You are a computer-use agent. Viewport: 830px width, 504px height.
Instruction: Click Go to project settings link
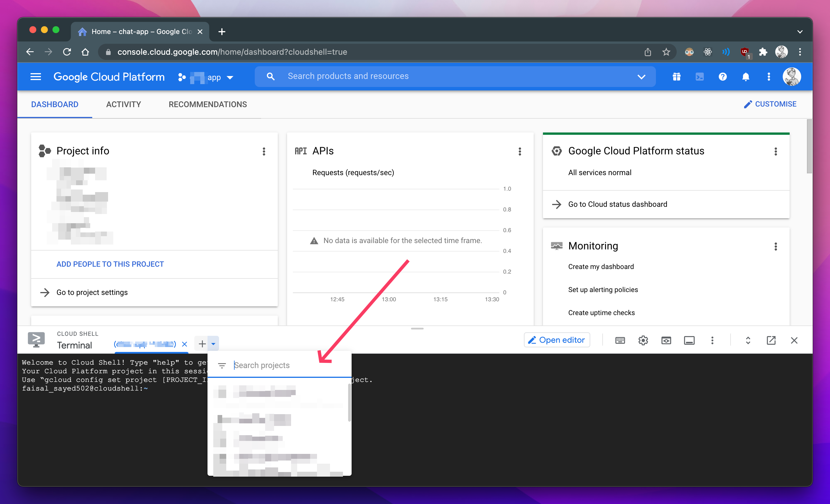point(91,292)
